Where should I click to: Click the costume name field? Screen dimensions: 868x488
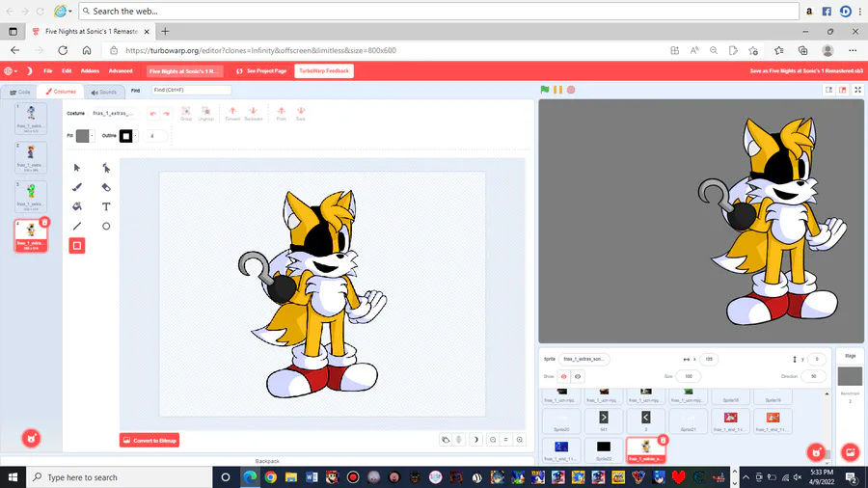[114, 114]
